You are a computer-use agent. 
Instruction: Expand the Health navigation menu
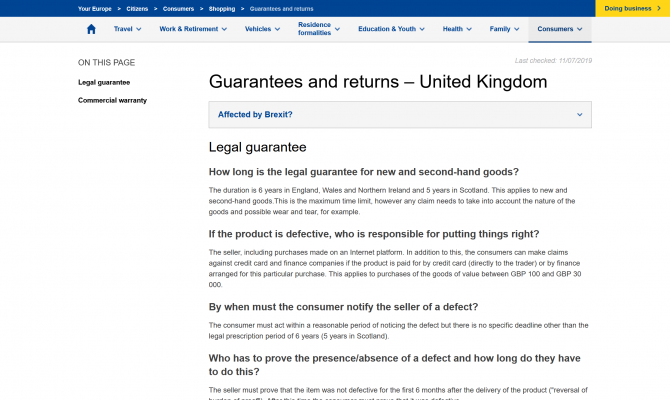pos(457,29)
